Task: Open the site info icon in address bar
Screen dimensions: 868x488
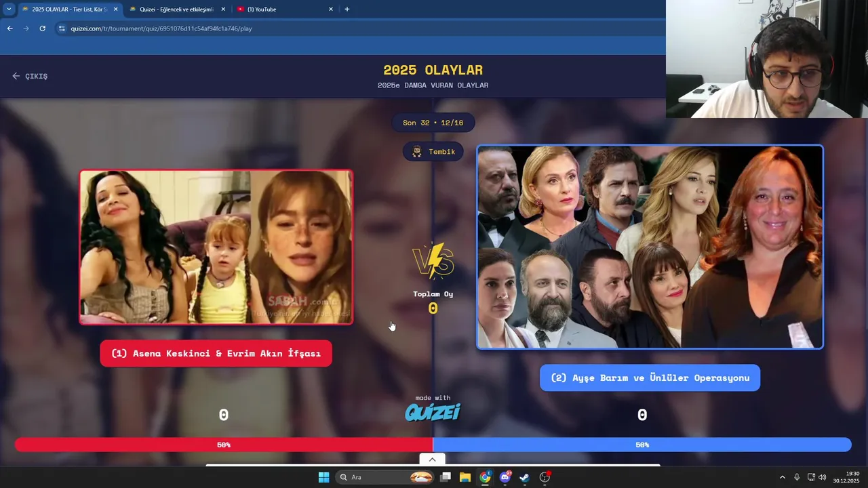Action: pyautogui.click(x=62, y=28)
